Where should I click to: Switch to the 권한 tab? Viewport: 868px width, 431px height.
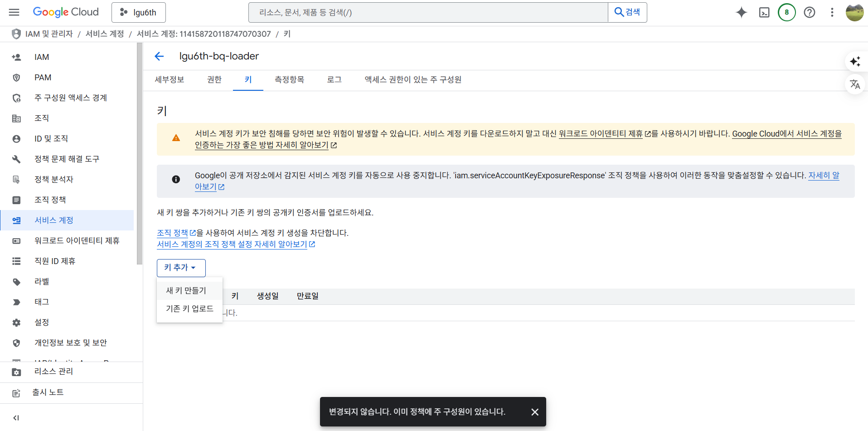click(x=214, y=80)
